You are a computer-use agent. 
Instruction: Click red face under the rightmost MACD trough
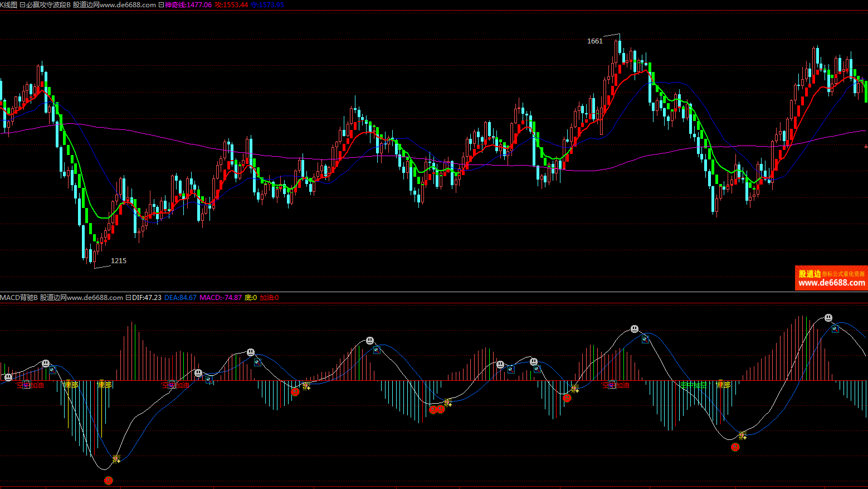(735, 447)
